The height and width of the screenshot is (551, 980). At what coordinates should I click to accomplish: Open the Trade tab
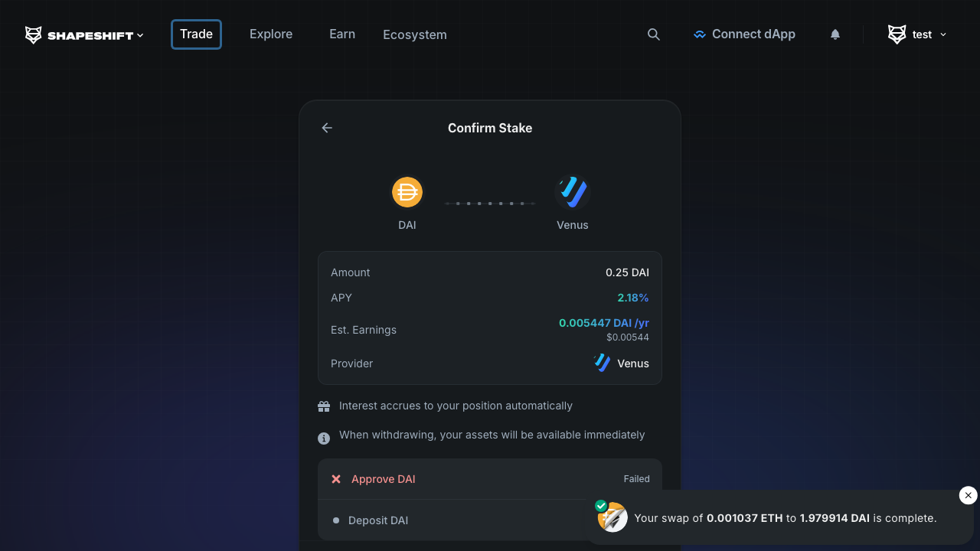(x=196, y=34)
